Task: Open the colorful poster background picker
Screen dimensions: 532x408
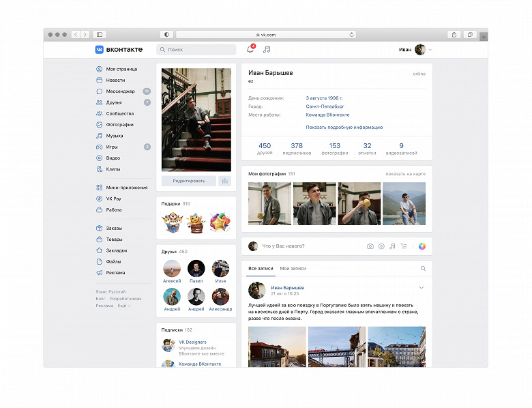Action: [x=422, y=246]
